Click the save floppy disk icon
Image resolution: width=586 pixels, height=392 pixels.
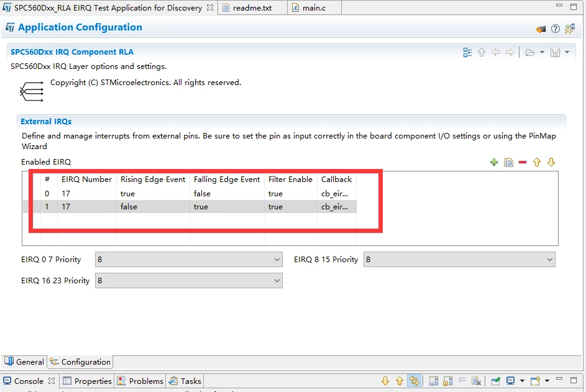click(x=555, y=52)
